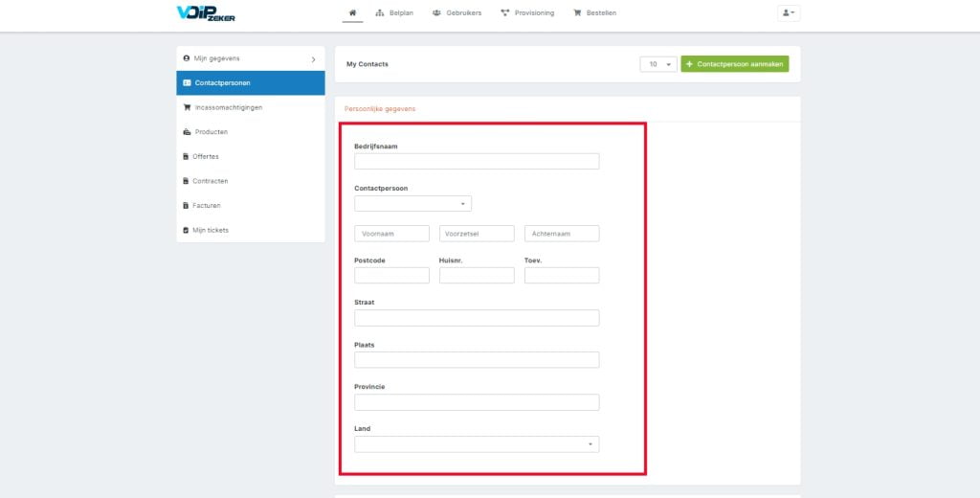Open the Belplan menu
The width and height of the screenshot is (980, 498).
(394, 12)
